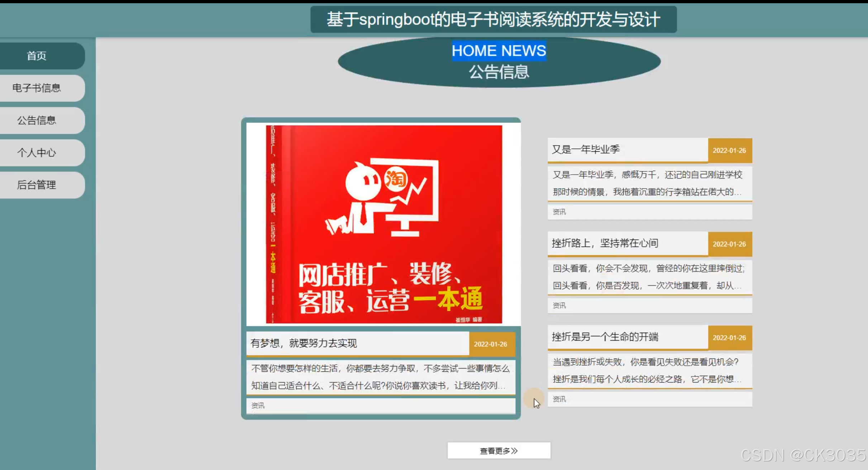Go to 个人中心 personal center
868x470 pixels.
[37, 152]
